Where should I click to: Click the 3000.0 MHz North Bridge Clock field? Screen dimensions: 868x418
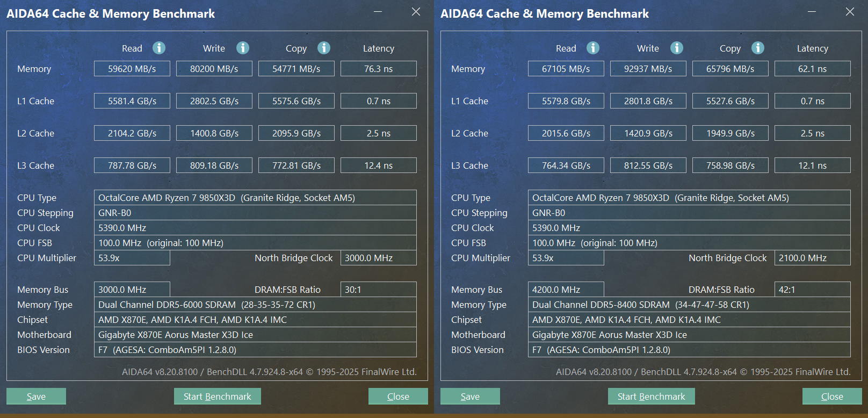point(378,258)
